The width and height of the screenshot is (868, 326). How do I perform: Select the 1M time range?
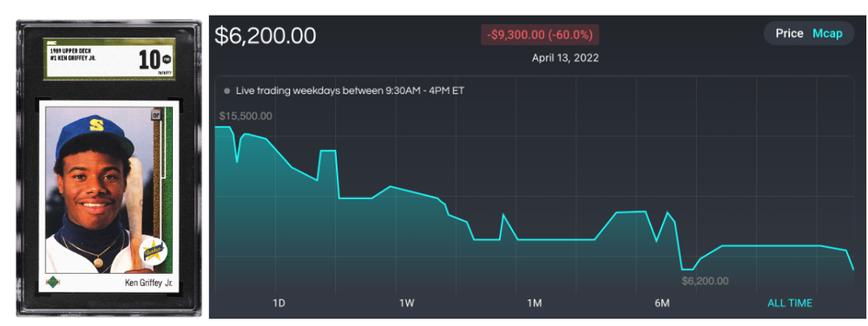(534, 303)
